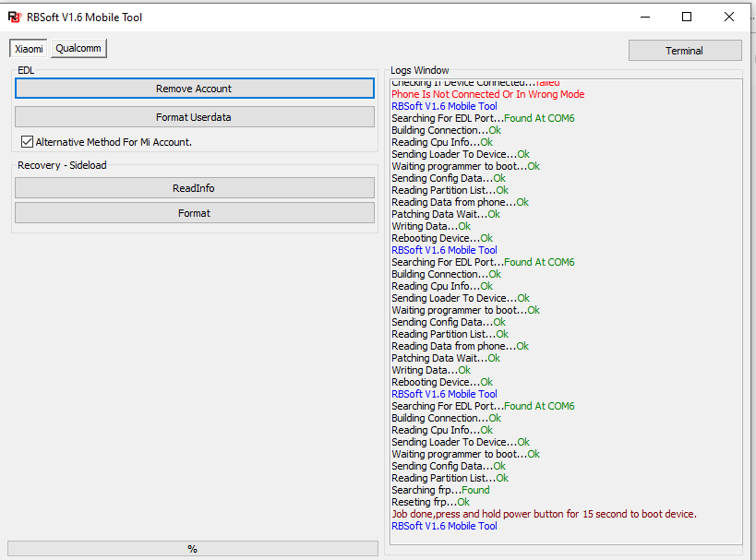Click the Format Userdata button
The width and height of the screenshot is (756, 560).
click(194, 117)
